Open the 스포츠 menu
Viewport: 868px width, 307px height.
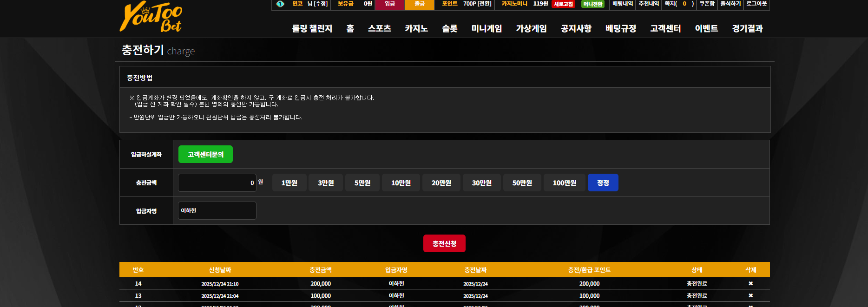click(x=379, y=28)
